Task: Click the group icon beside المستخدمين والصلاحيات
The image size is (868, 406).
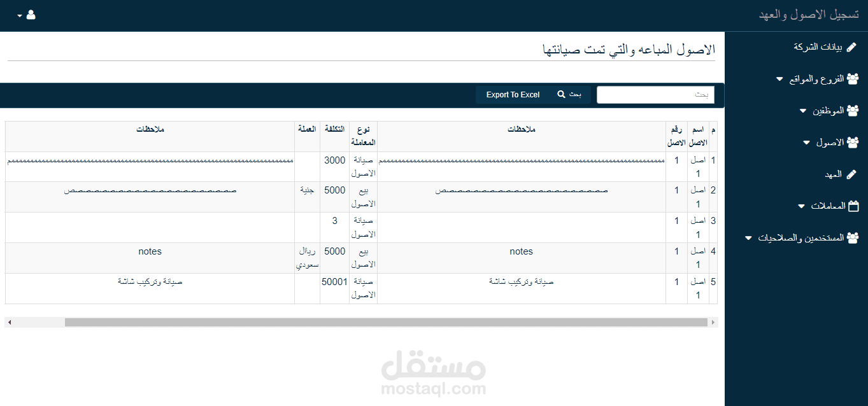Action: click(x=853, y=238)
